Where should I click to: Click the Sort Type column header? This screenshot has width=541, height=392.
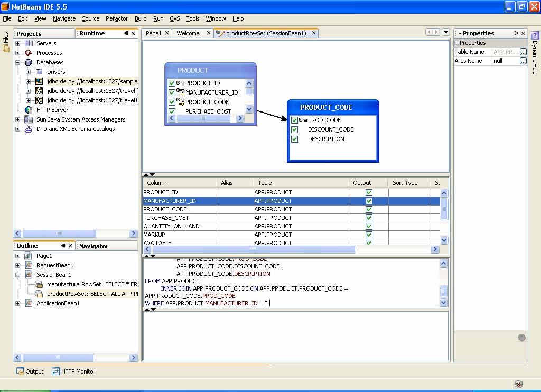(405, 183)
